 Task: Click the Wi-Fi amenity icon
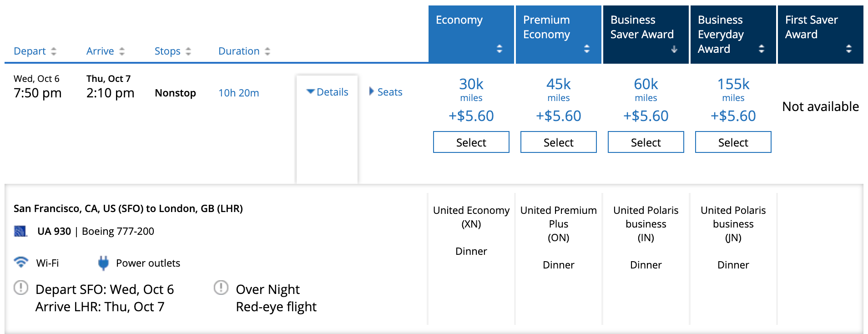21,262
